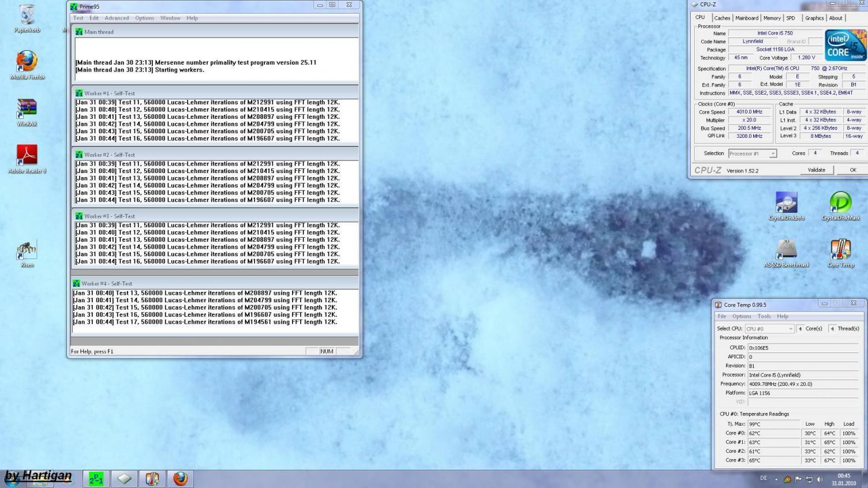The image size is (868, 488).
Task: Open the Edit menu in Prime95
Action: tap(94, 18)
